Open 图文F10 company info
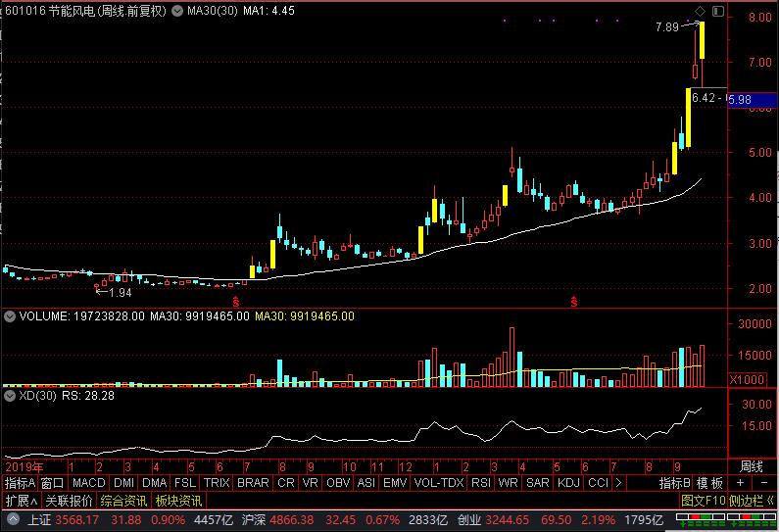Image resolution: width=779 pixels, height=532 pixels. click(x=703, y=501)
